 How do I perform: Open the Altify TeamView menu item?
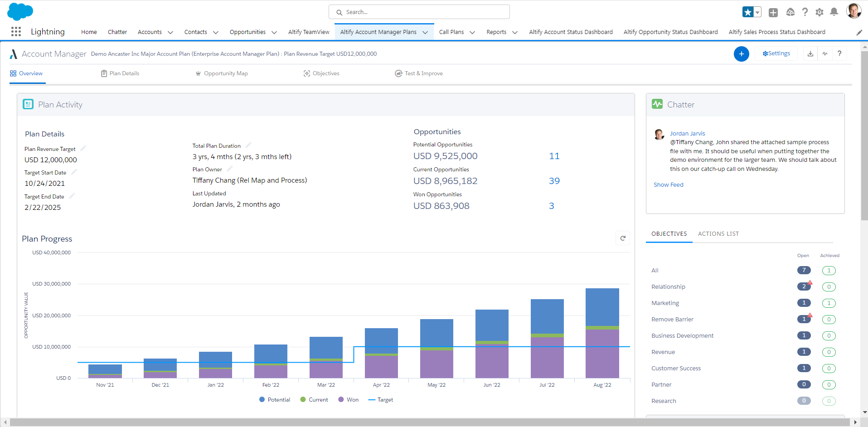pos(309,32)
